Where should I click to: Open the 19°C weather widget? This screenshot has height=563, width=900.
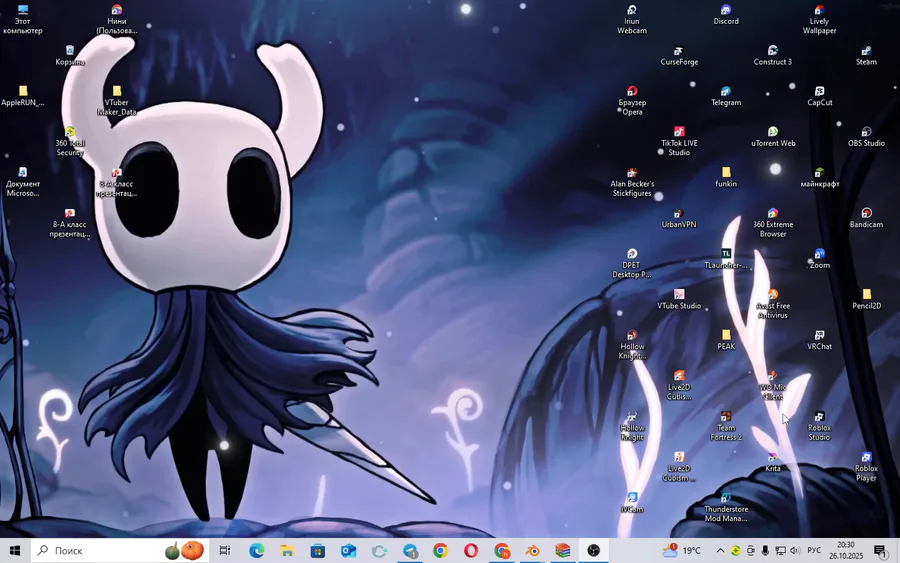681,551
